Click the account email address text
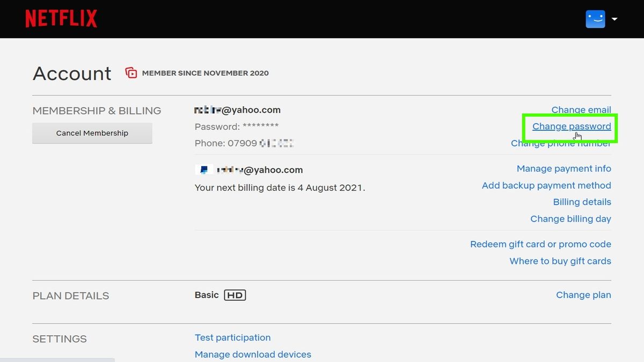This screenshot has width=644, height=362. [237, 110]
